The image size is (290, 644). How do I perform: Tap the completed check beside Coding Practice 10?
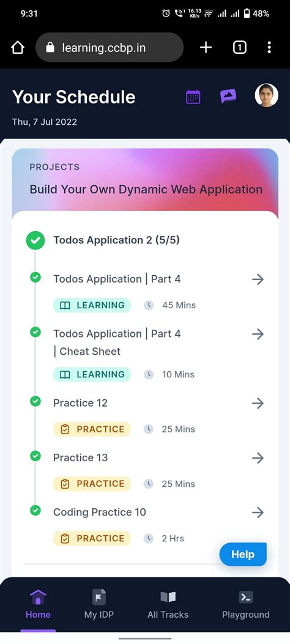(35, 511)
